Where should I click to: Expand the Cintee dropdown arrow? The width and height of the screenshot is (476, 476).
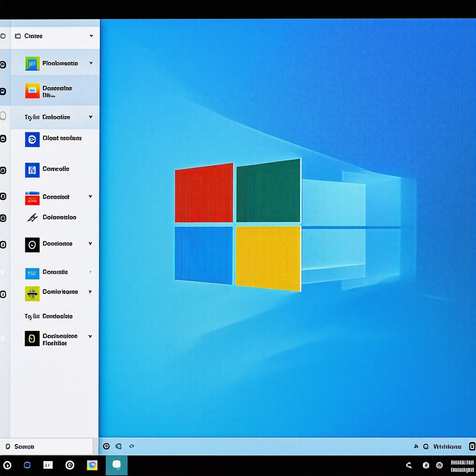coord(92,36)
